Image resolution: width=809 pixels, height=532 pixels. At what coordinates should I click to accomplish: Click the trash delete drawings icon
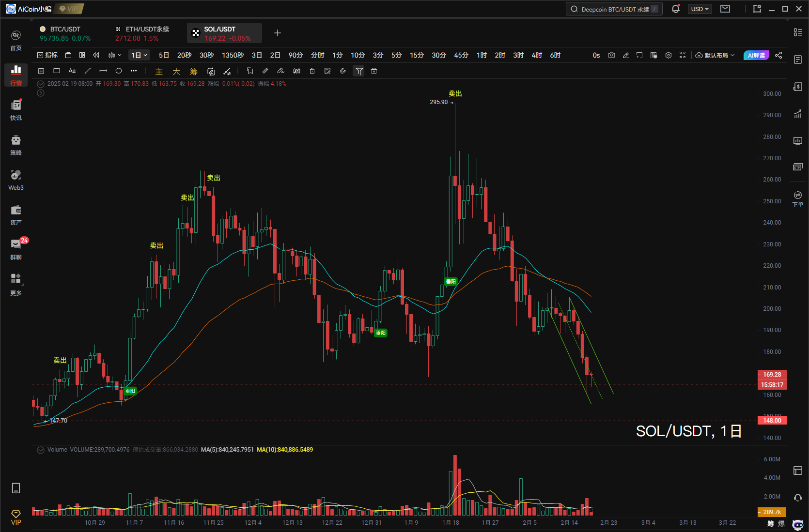click(x=374, y=71)
